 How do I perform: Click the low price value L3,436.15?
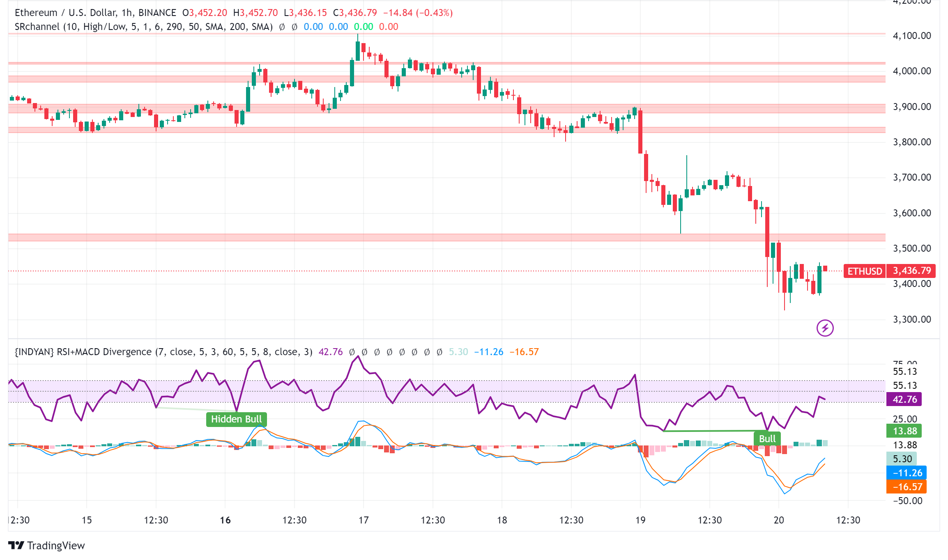(305, 13)
